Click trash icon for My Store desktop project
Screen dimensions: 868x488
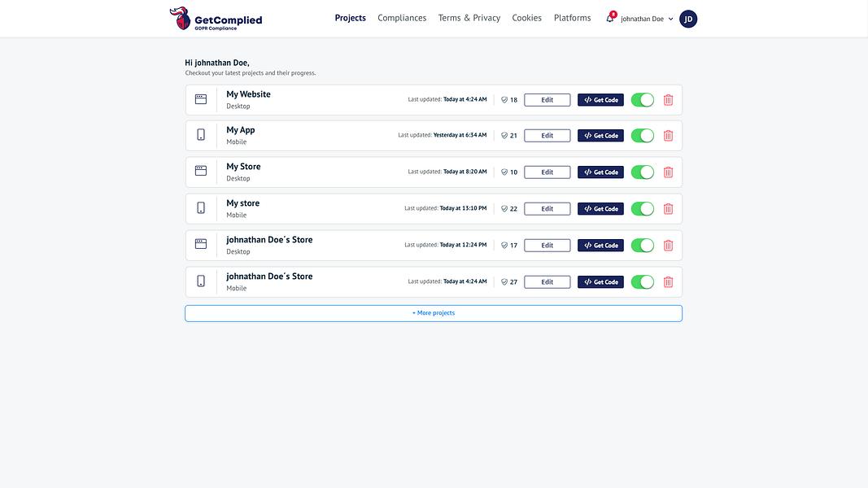point(668,172)
